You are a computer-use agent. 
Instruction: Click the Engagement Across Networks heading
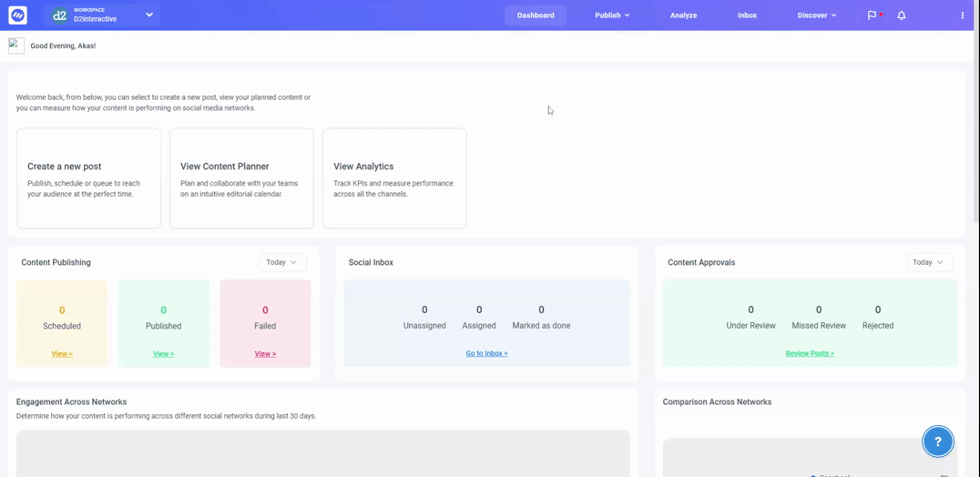click(x=71, y=402)
